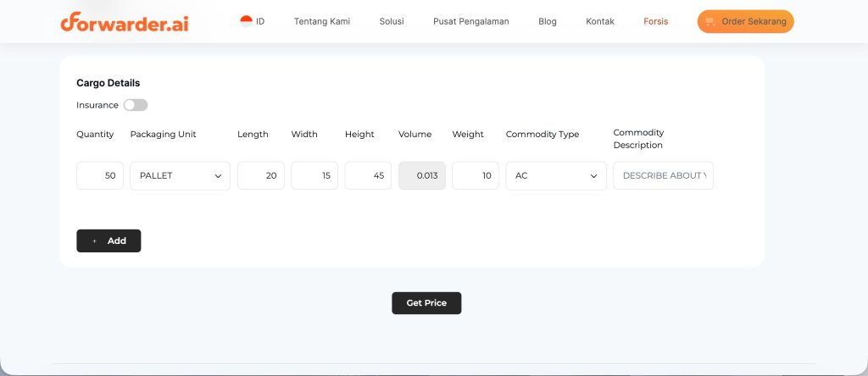Screen dimensions: 868x376
Task: Open the Blog page
Action: [548, 21]
